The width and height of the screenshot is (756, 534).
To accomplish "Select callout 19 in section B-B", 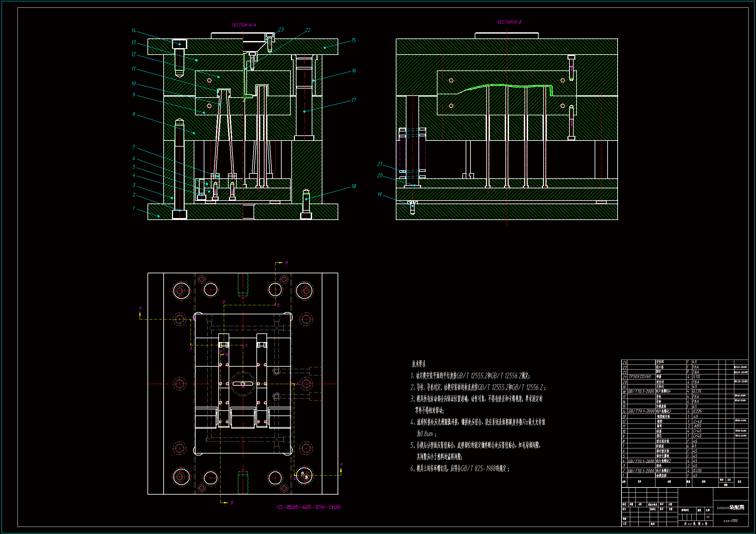I will click(379, 194).
